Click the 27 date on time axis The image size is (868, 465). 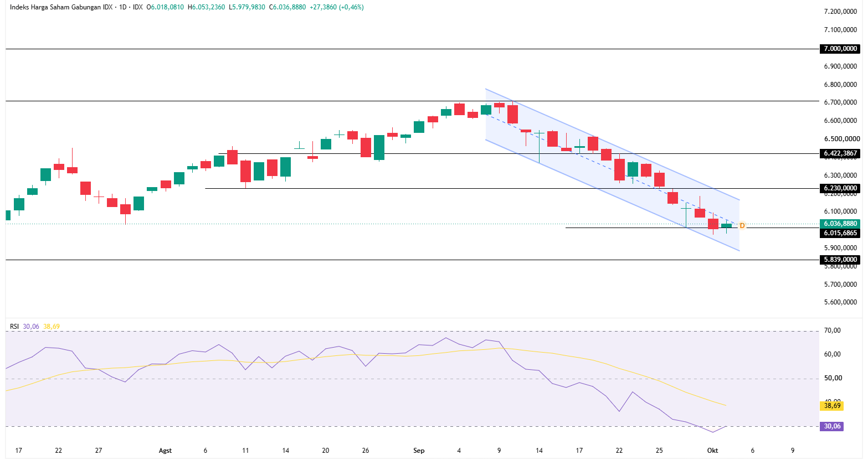click(x=99, y=451)
